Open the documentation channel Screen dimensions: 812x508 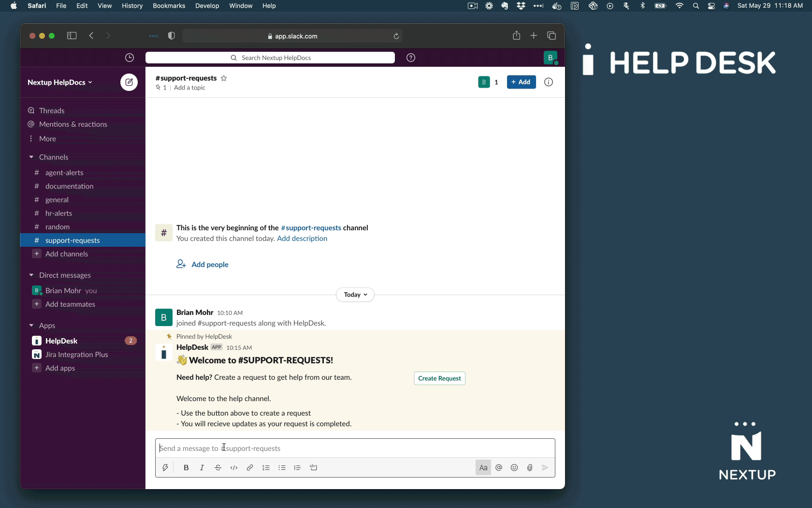tap(83, 186)
